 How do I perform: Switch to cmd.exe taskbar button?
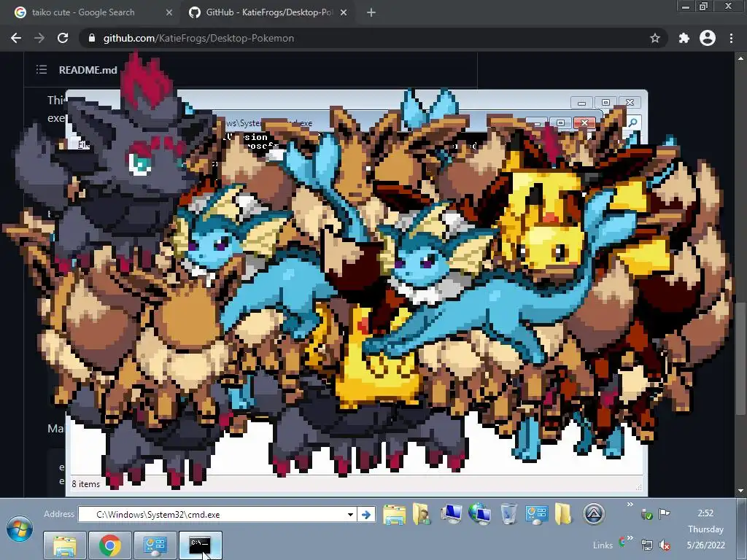[200, 545]
